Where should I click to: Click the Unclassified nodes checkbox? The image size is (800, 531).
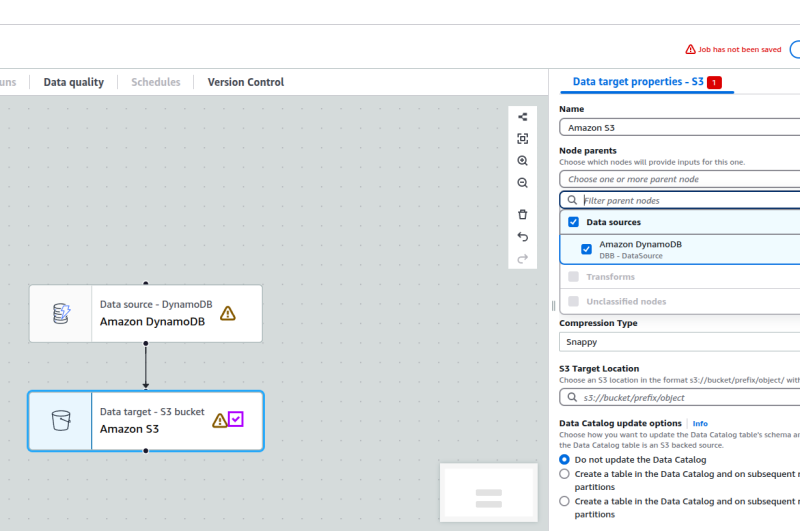[x=573, y=301]
